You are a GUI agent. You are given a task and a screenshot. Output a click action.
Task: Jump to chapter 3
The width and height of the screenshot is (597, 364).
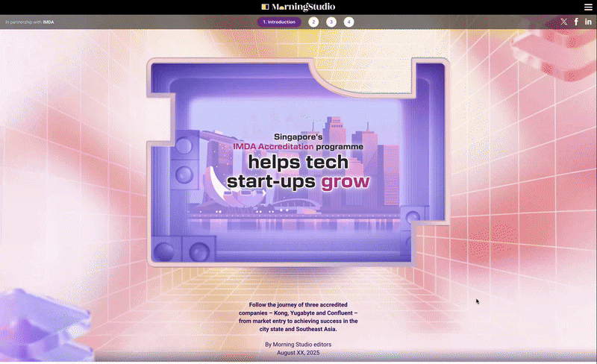[331, 22]
